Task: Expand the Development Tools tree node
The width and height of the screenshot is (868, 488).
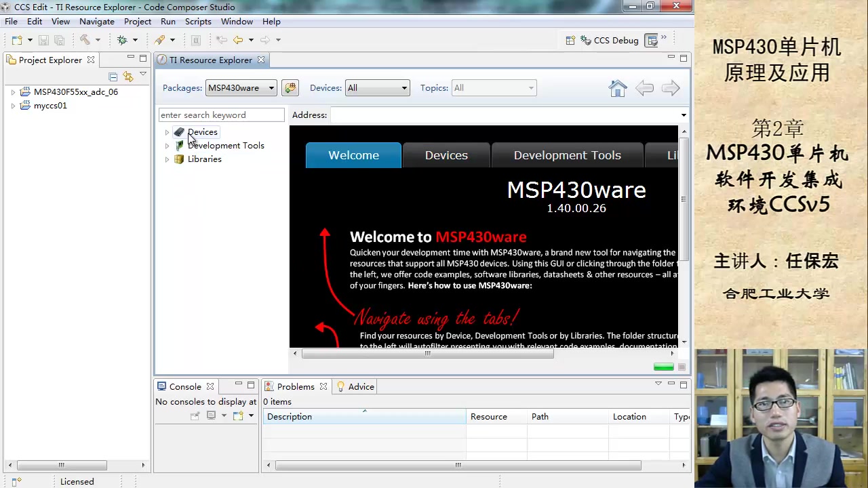Action: click(167, 146)
